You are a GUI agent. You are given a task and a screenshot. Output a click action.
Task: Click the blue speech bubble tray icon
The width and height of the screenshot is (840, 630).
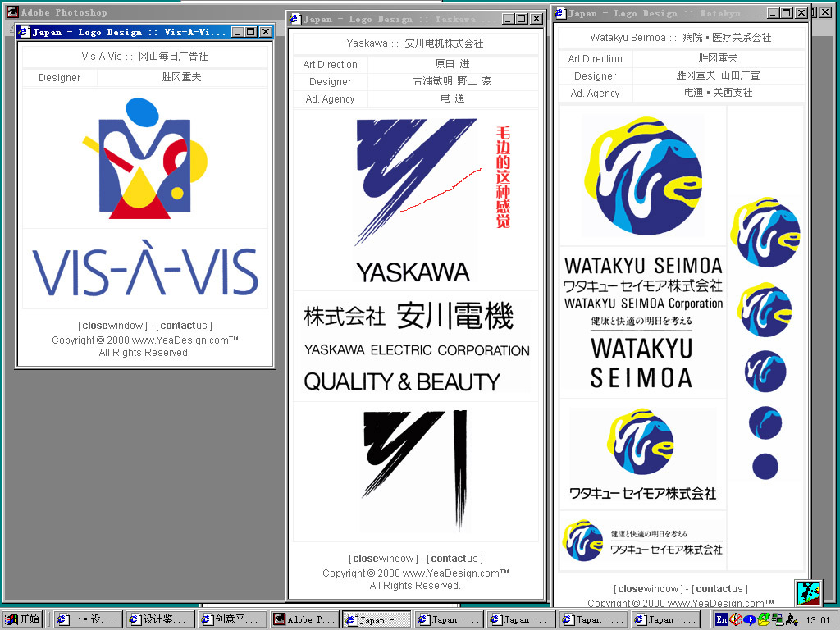(x=750, y=620)
